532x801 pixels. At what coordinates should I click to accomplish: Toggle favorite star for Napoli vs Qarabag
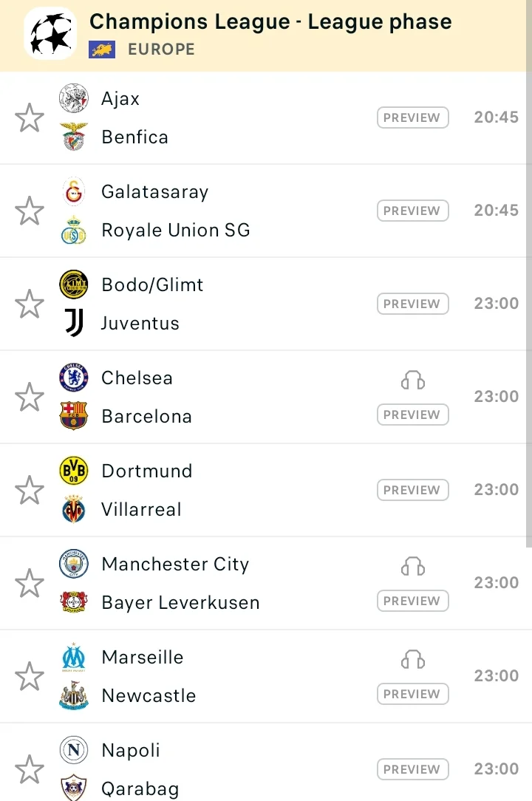(x=30, y=770)
